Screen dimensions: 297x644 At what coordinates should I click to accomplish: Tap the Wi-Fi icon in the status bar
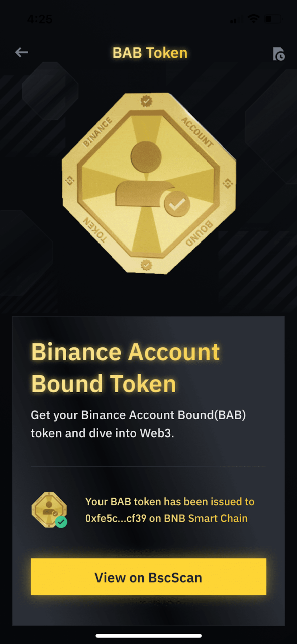254,19
